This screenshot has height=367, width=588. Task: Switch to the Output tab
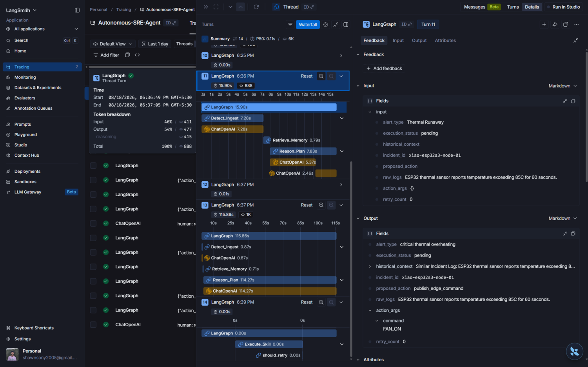pos(419,41)
